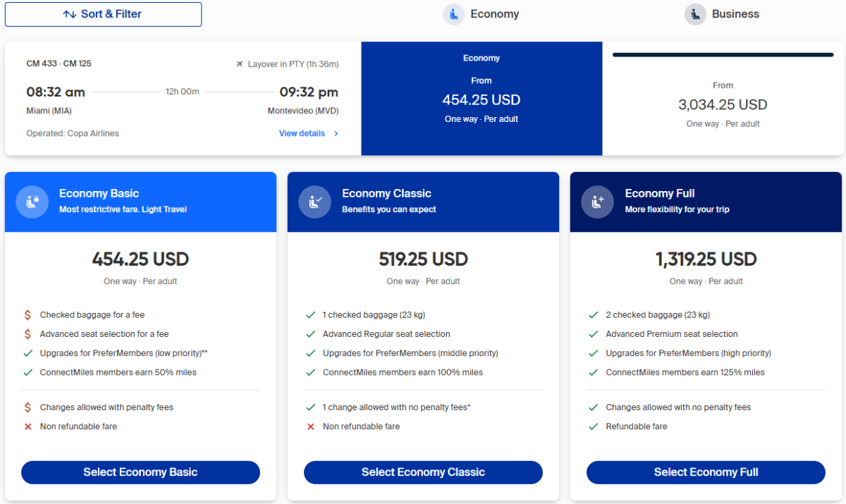Click the Business seat icon at top

point(695,14)
